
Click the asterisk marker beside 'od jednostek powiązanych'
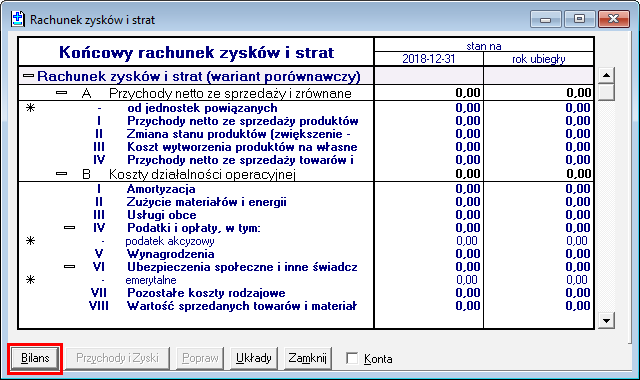pyautogui.click(x=31, y=108)
